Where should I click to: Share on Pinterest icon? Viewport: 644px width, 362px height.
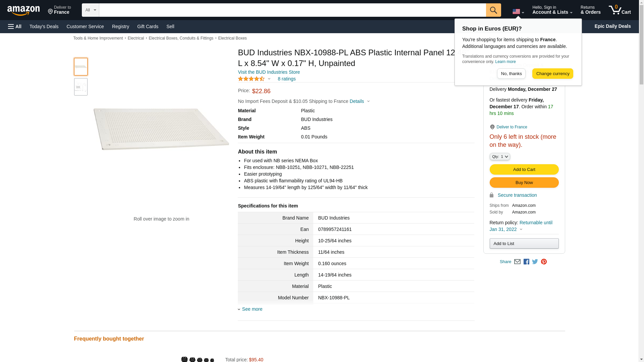(x=544, y=262)
